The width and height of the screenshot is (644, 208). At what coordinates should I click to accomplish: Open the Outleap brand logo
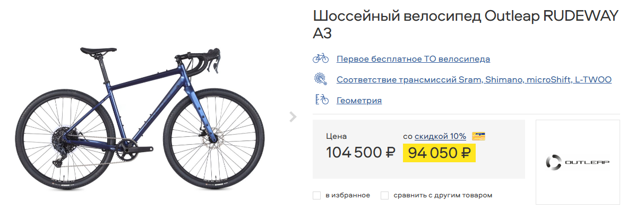click(578, 162)
